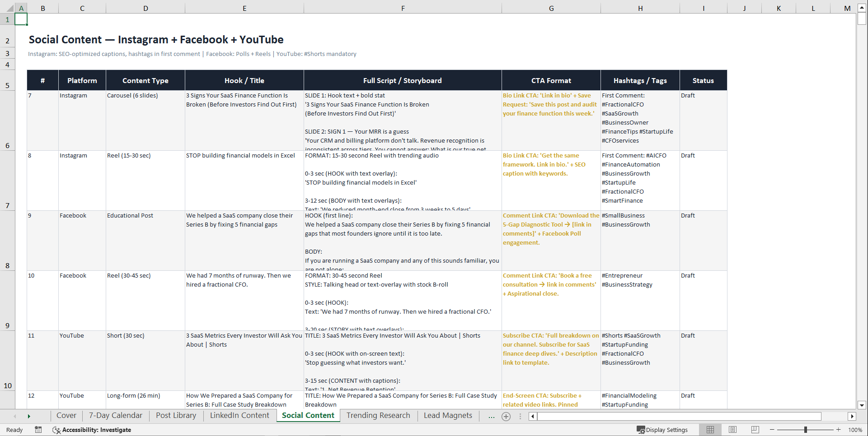Click vertical scrollbar down arrow

tap(862, 405)
